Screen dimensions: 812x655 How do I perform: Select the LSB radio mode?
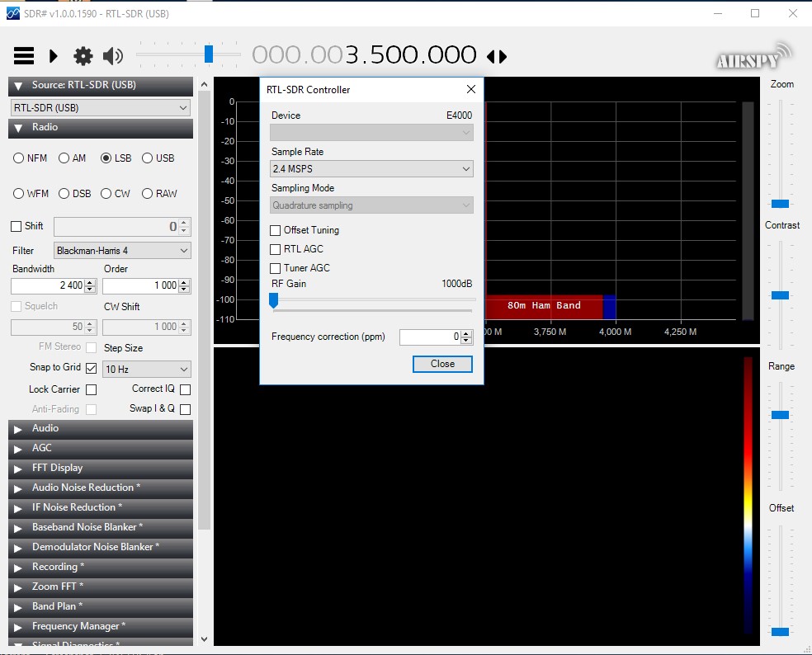pyautogui.click(x=116, y=158)
